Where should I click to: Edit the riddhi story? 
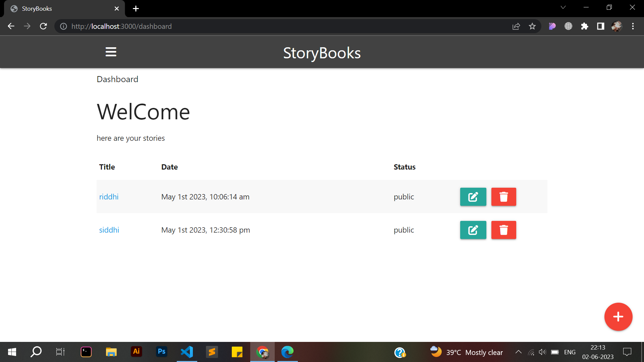pyautogui.click(x=473, y=197)
